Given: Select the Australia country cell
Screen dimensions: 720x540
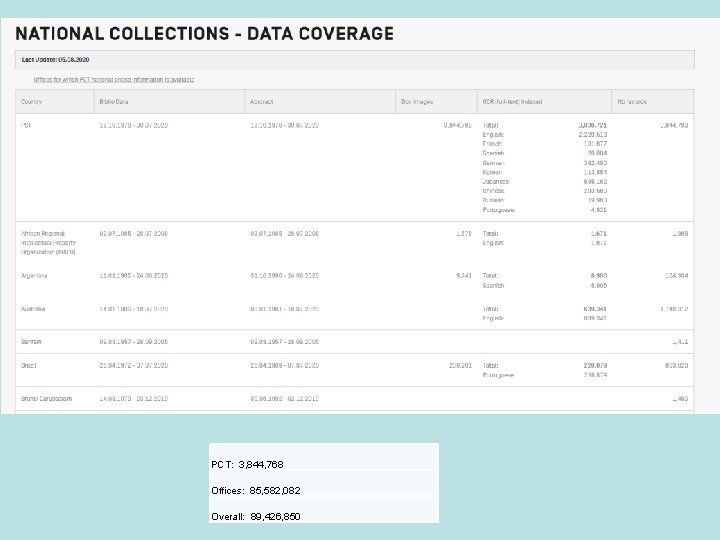Looking at the screenshot, I should [33, 309].
